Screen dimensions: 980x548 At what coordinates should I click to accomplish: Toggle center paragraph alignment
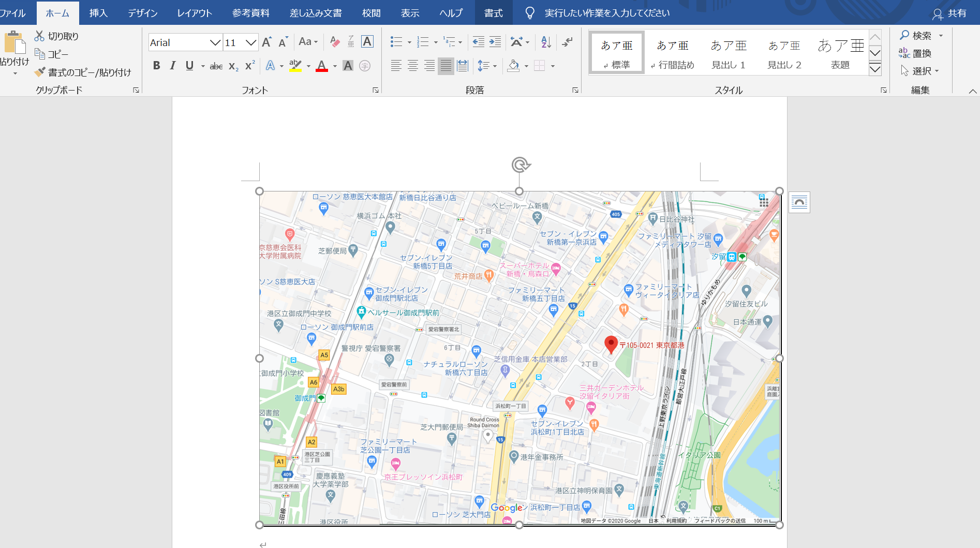pos(413,66)
